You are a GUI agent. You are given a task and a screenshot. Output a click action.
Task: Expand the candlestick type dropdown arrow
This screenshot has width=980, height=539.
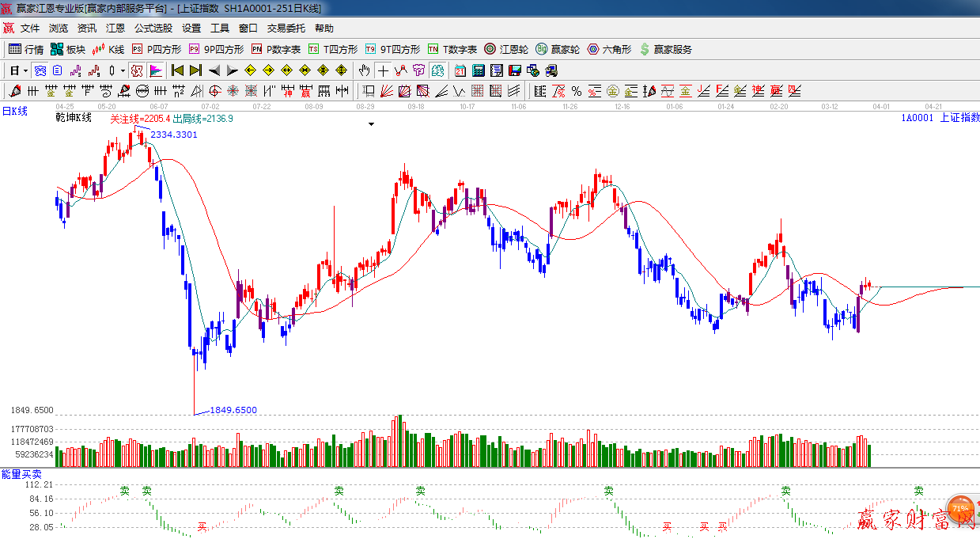pos(123,70)
